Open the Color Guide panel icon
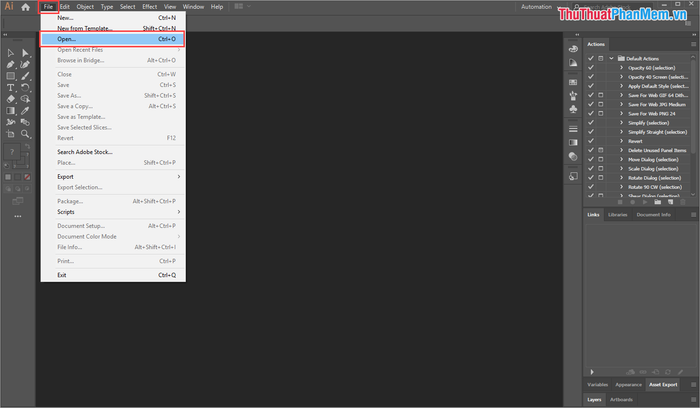 point(573,63)
